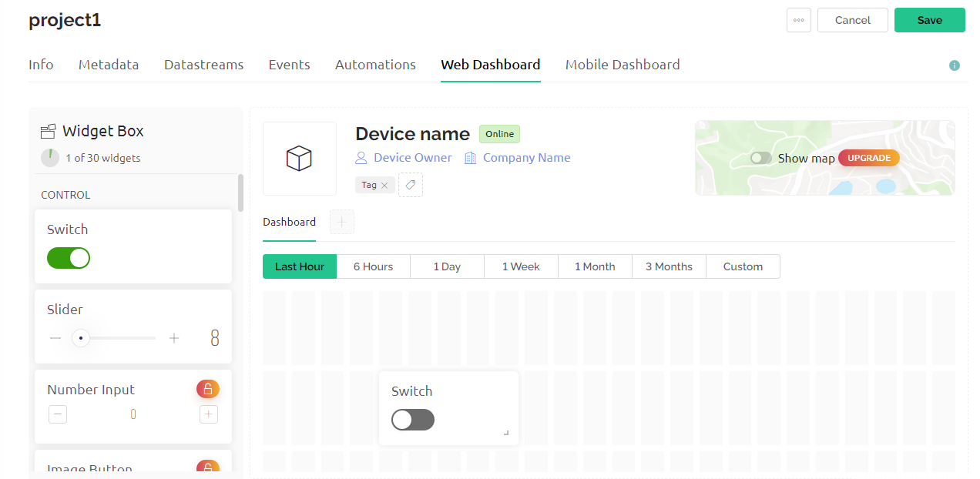Click the info icon near the tabs row
This screenshot has height=479, width=980.
point(955,65)
